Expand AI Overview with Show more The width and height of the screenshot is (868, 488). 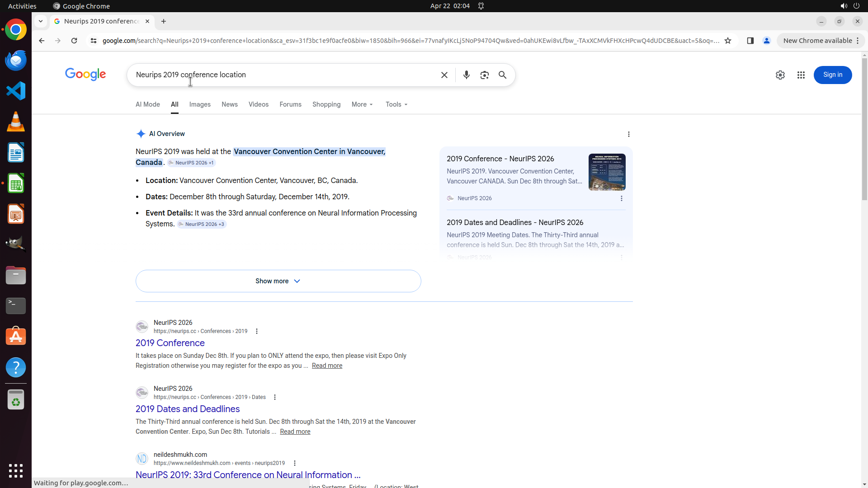[x=278, y=281]
